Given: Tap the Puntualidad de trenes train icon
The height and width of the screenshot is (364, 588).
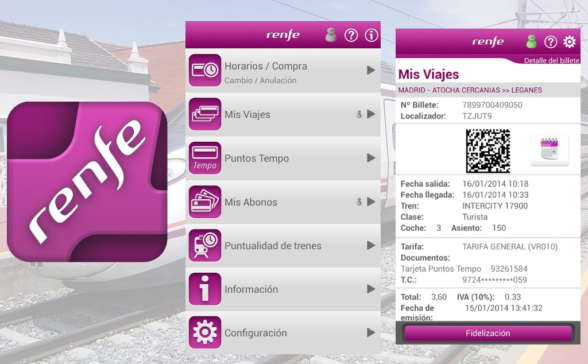Looking at the screenshot, I should coord(205,246).
